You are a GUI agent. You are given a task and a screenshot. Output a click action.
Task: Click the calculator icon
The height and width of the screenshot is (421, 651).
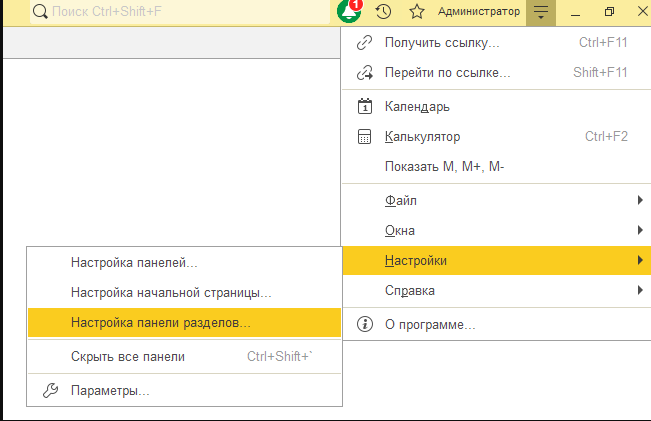[365, 137]
